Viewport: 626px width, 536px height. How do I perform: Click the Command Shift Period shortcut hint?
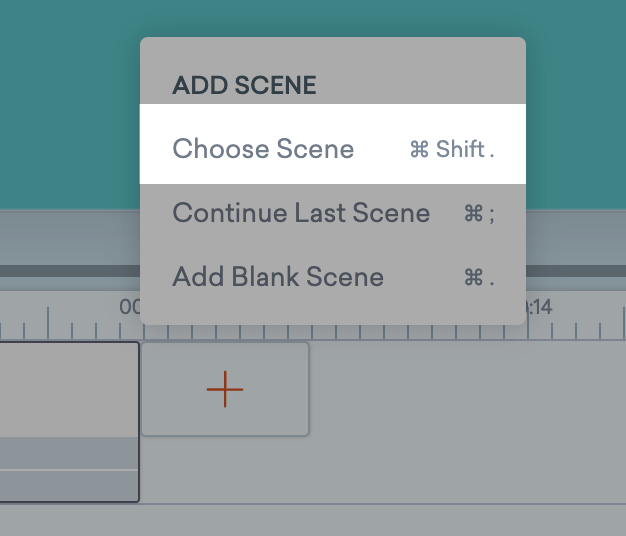[452, 150]
